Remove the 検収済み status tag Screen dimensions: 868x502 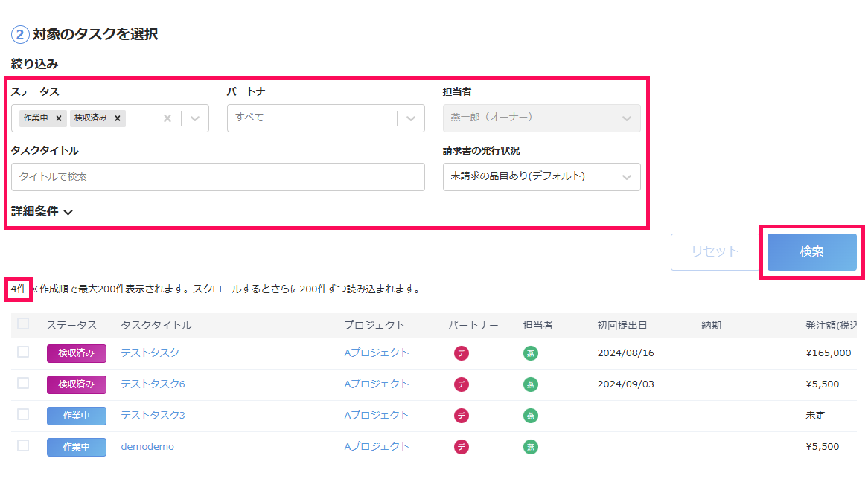[118, 118]
